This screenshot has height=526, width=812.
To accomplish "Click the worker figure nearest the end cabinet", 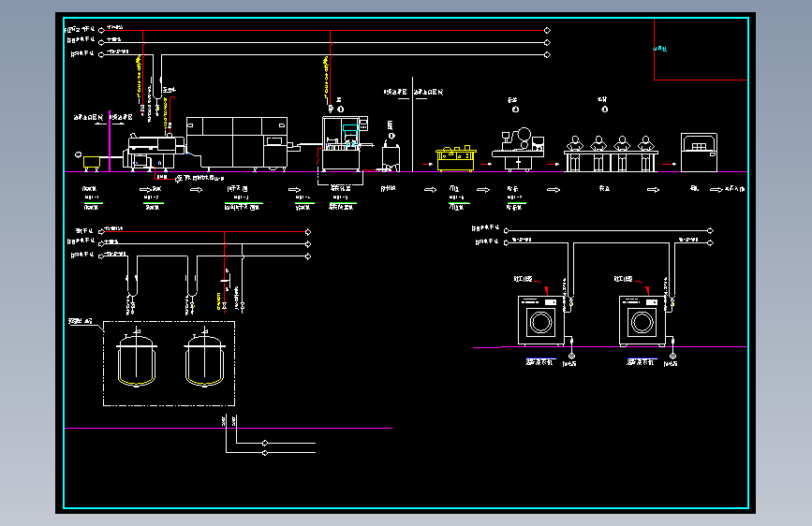I will tap(646, 143).
